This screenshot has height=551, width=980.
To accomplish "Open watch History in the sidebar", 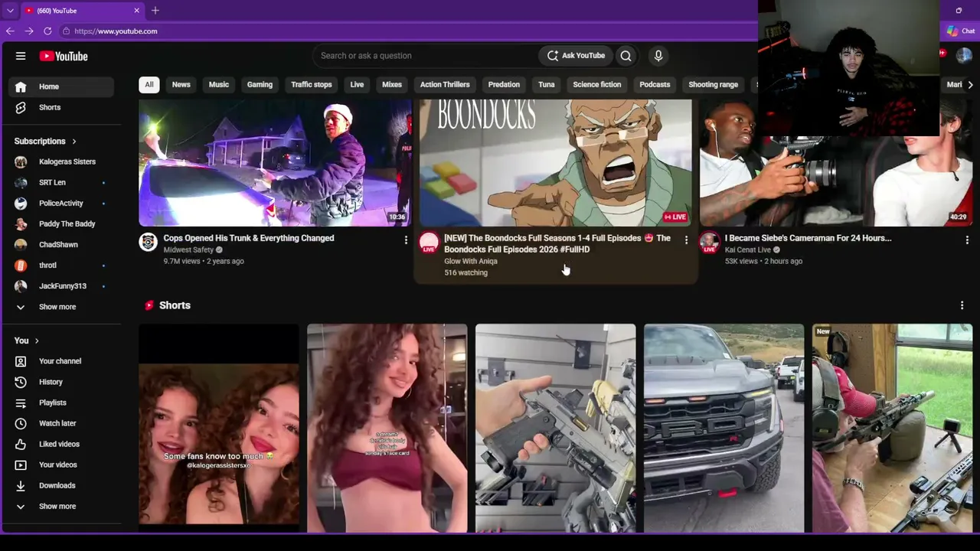I will 61,382.
